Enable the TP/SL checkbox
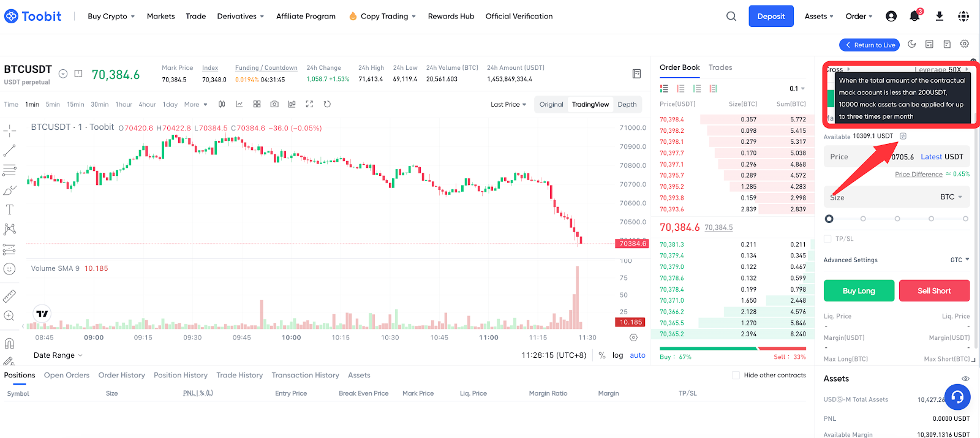 (828, 239)
